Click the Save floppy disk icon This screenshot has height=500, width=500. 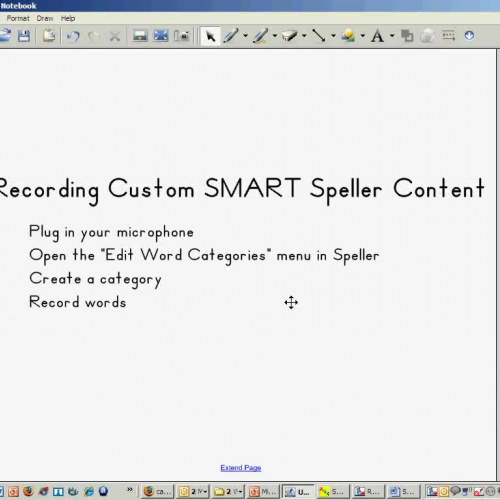[x=24, y=36]
